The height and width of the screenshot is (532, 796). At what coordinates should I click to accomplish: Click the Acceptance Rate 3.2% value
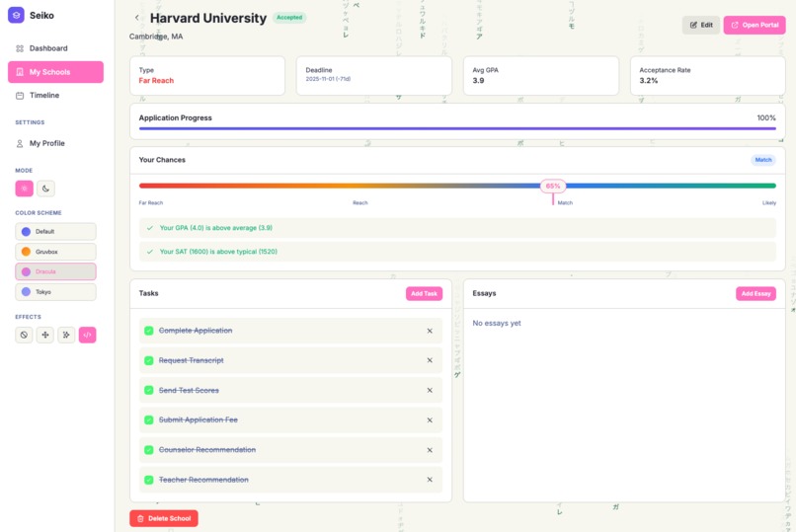coord(648,81)
